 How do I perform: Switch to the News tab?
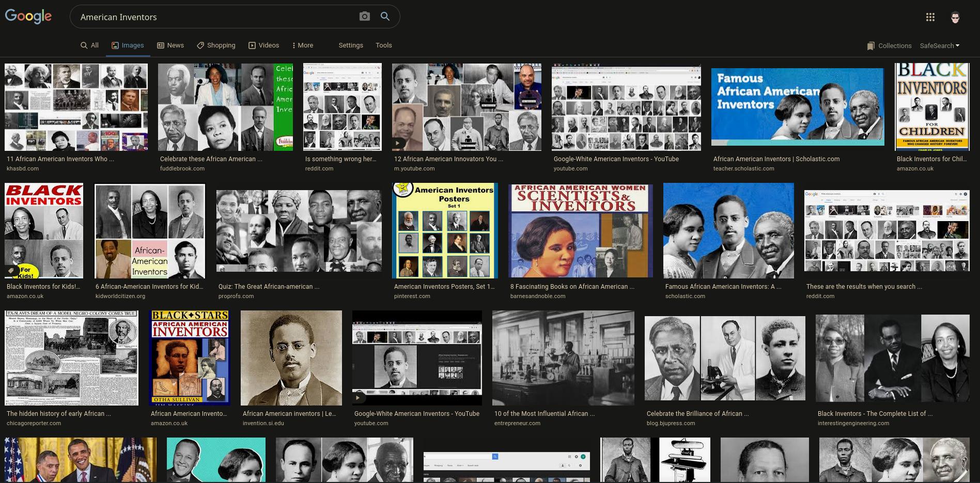[x=170, y=45]
